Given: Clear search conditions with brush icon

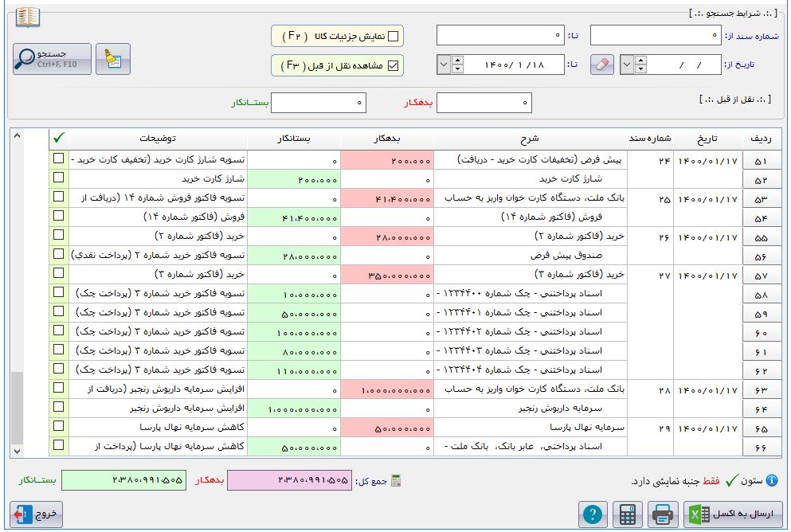Looking at the screenshot, I should point(113,59).
